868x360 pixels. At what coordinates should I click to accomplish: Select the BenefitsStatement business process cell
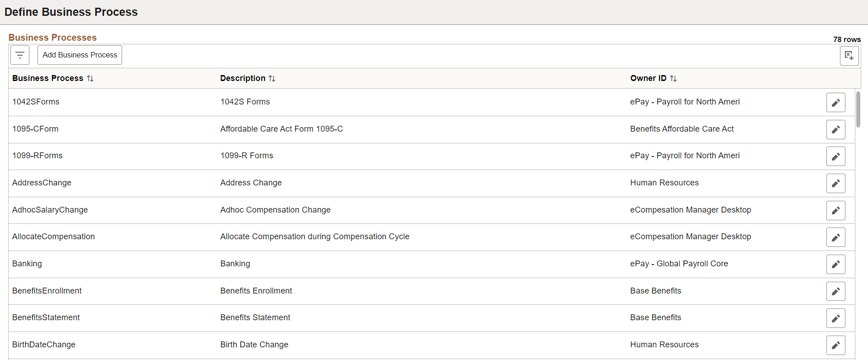(x=46, y=317)
